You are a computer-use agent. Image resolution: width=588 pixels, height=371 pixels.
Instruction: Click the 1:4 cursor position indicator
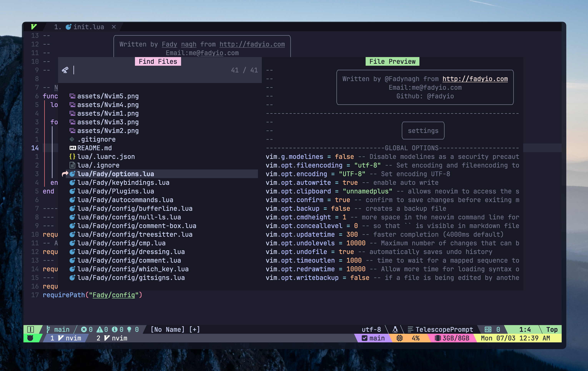(525, 330)
